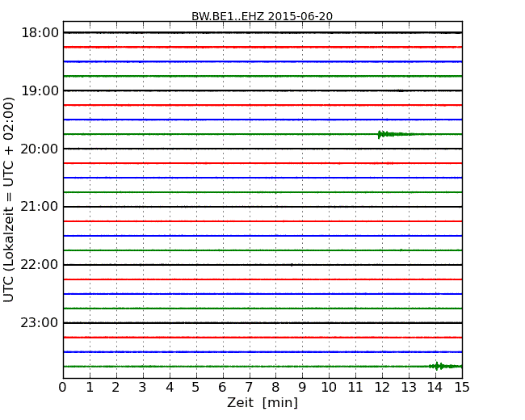
Task: Click x-axis tick label 13
Action: 409,387
